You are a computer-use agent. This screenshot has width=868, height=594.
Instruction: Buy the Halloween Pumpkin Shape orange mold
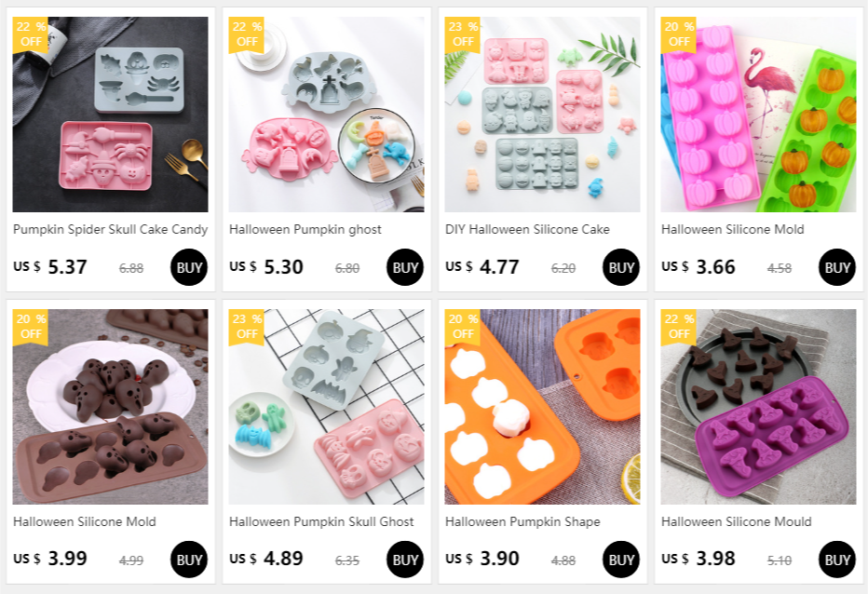(x=620, y=560)
